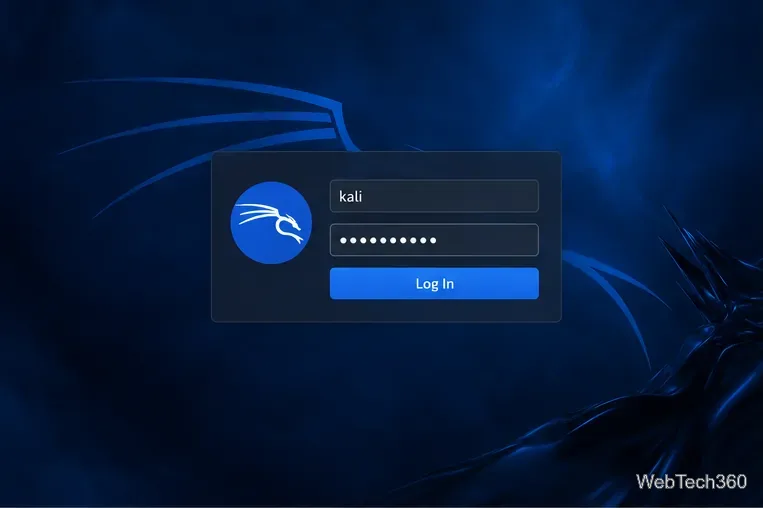The width and height of the screenshot is (763, 508).
Task: Click the first dot in the password field
Action: pos(343,240)
